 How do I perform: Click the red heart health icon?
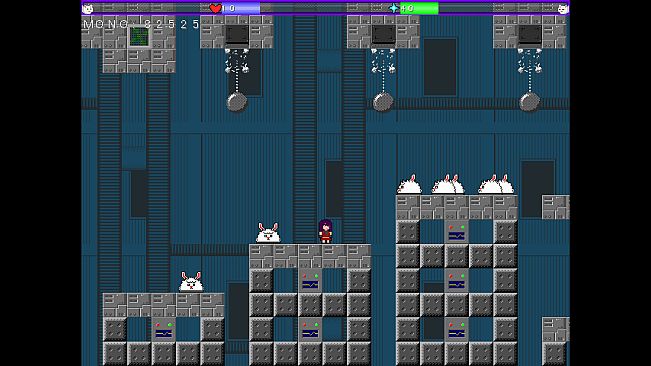coord(215,8)
